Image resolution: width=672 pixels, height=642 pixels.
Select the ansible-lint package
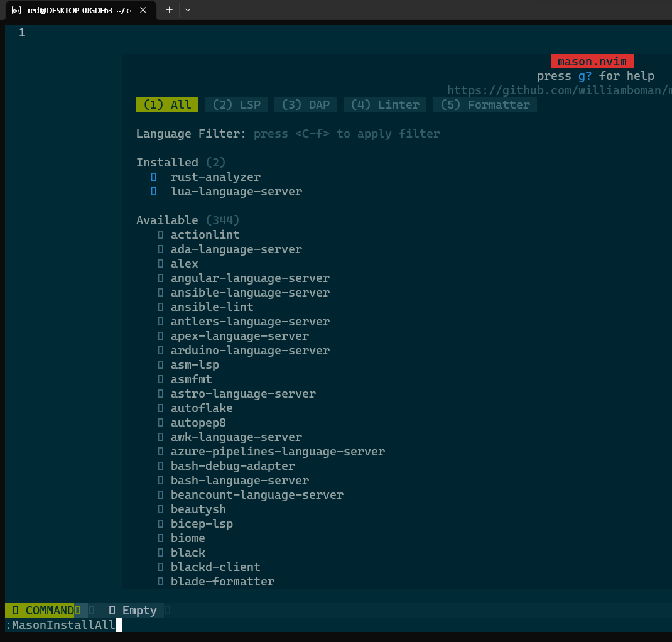[x=212, y=307]
